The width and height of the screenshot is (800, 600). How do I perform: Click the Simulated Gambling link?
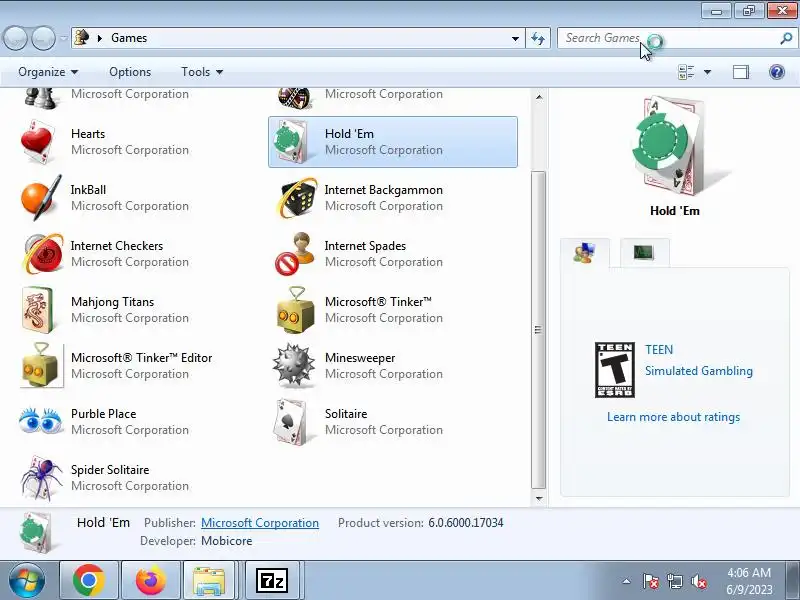(698, 371)
